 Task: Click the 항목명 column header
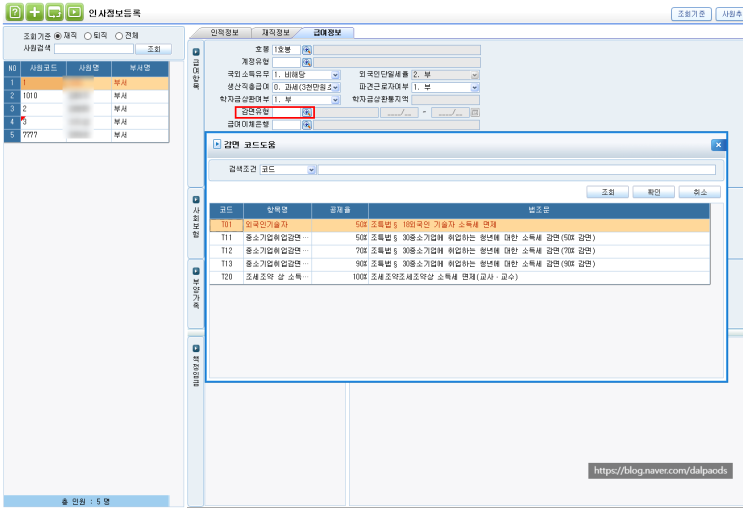[x=277, y=210]
